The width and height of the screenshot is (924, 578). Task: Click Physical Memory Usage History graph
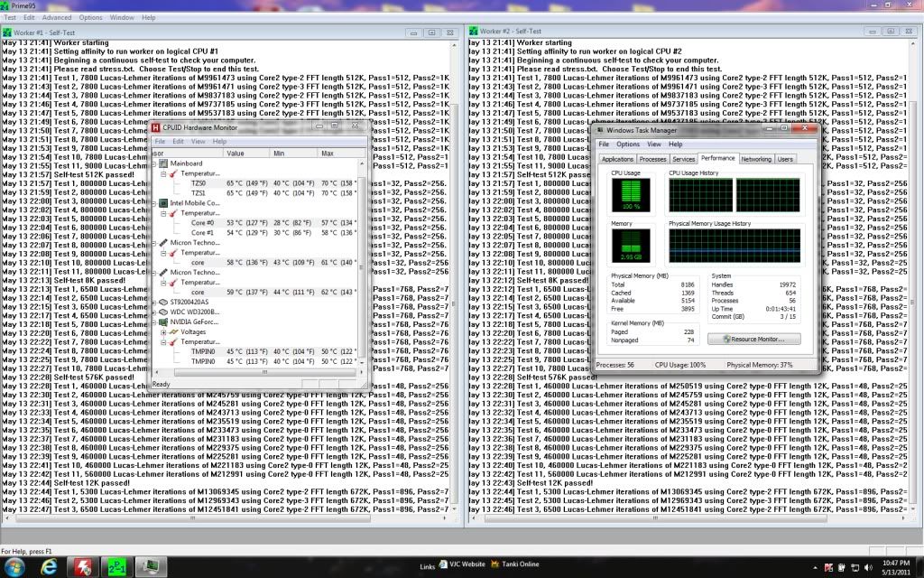[735, 246]
